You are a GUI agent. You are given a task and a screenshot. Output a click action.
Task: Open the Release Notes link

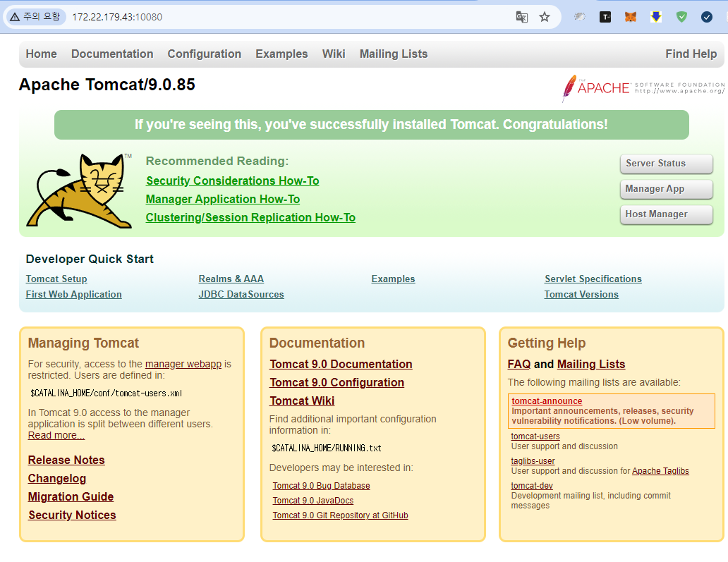66,460
